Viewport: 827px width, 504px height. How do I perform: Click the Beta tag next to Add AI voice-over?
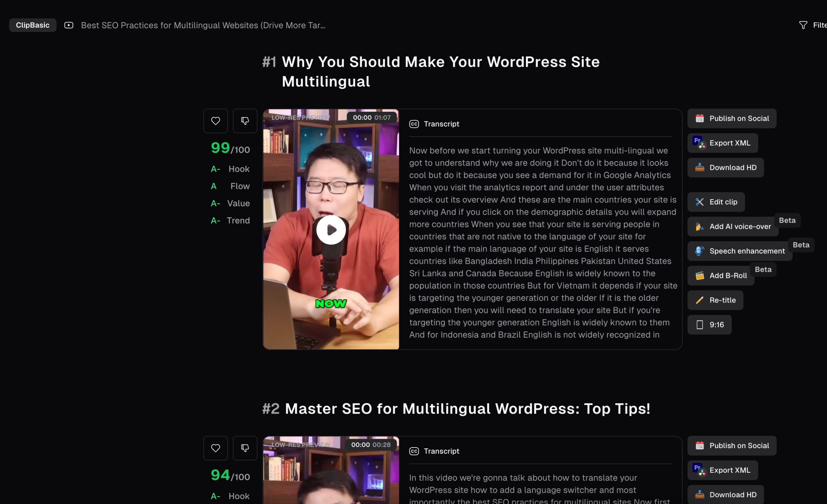click(787, 221)
